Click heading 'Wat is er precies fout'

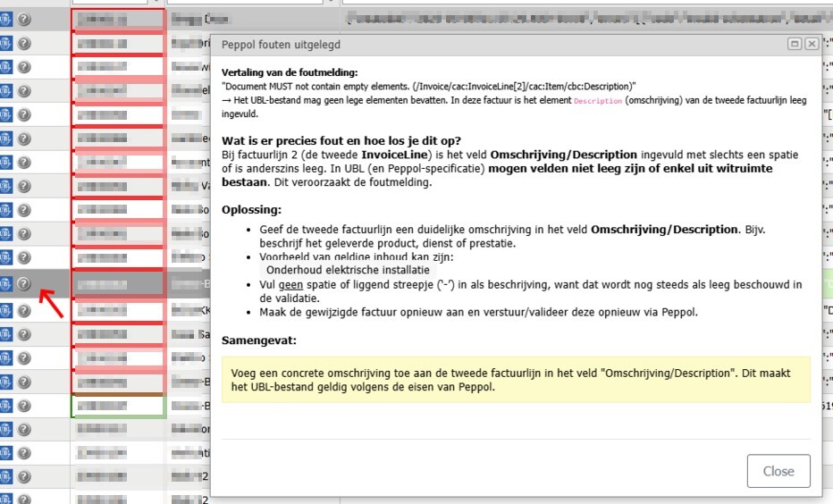point(341,140)
